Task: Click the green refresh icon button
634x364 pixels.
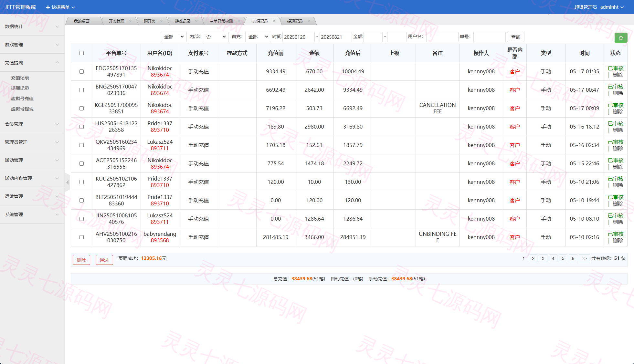Action: tap(621, 38)
